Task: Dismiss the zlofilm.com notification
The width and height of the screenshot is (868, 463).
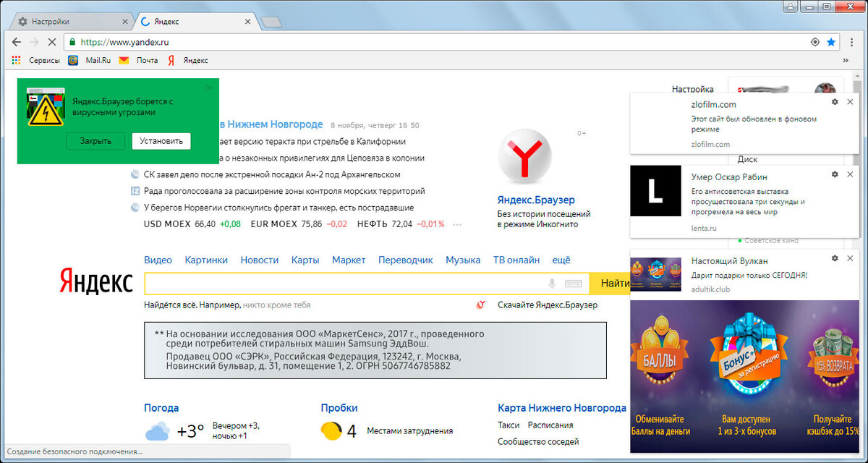Action: click(x=850, y=102)
